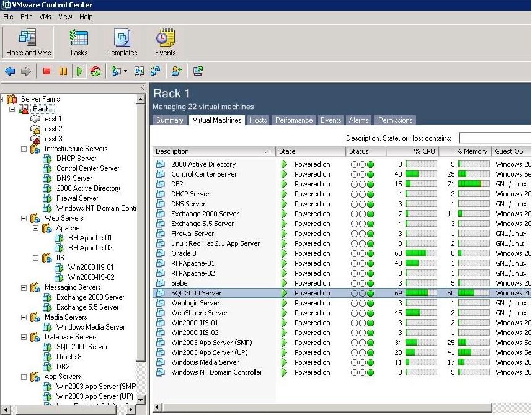The width and height of the screenshot is (532, 415).
Task: Click the SQL 2000 Server CPU usage bar
Action: [421, 293]
